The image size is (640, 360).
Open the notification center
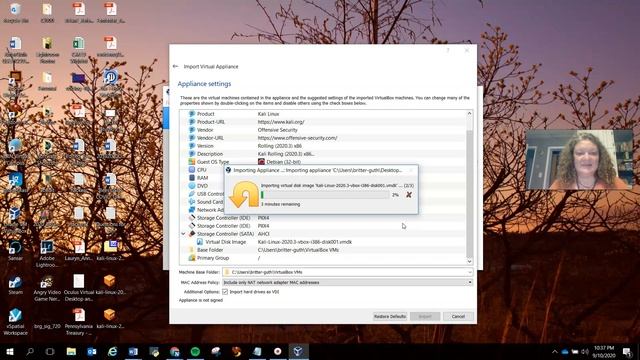click(627, 351)
